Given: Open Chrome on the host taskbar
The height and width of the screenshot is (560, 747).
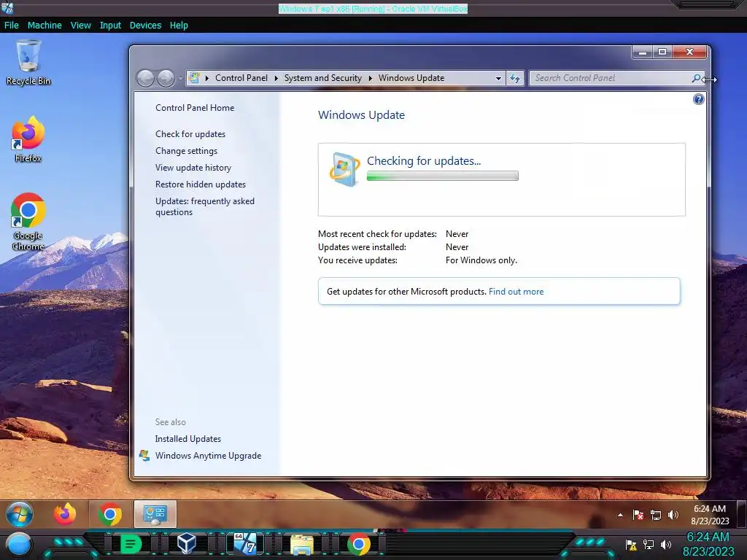Looking at the screenshot, I should [359, 544].
